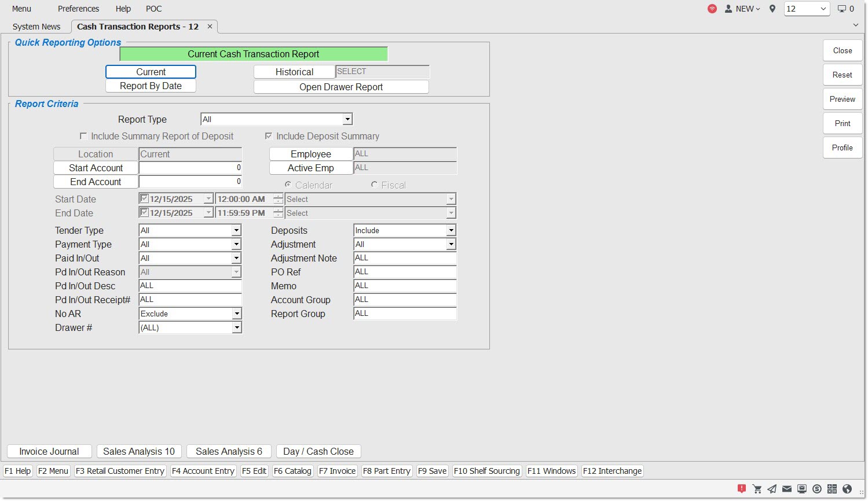Screen dimensions: 868x501
Task: Click the paper plane send icon
Action: point(772,489)
